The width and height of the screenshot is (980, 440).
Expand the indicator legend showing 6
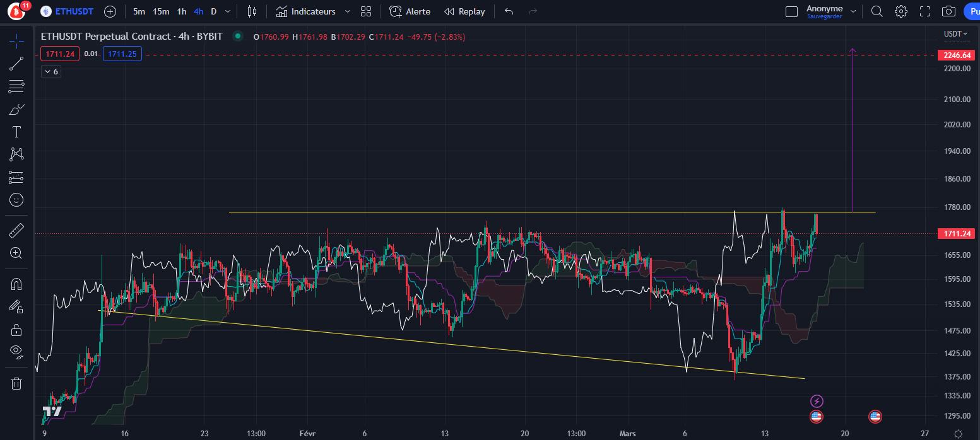[x=50, y=72]
